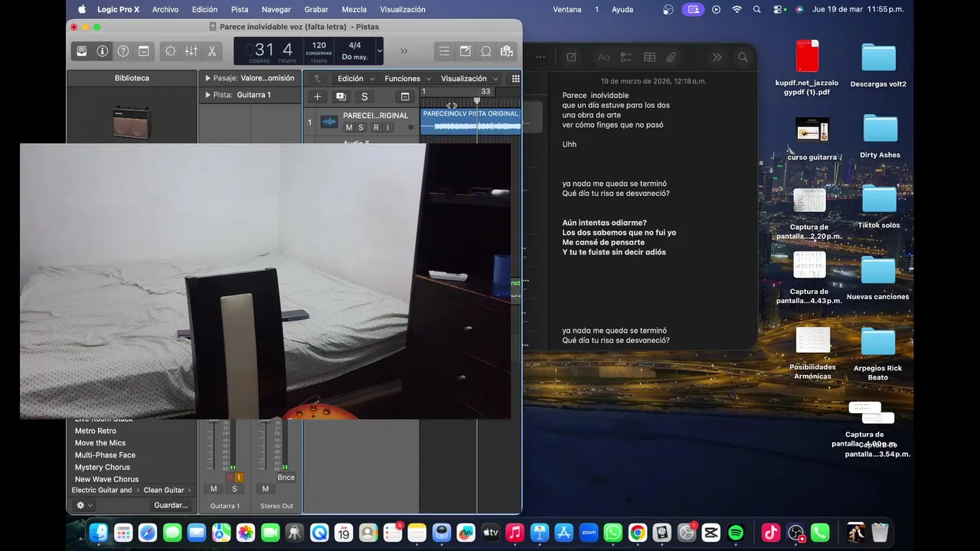
Task: Click the up-arrow back button in Tracks area
Action: [x=317, y=78]
